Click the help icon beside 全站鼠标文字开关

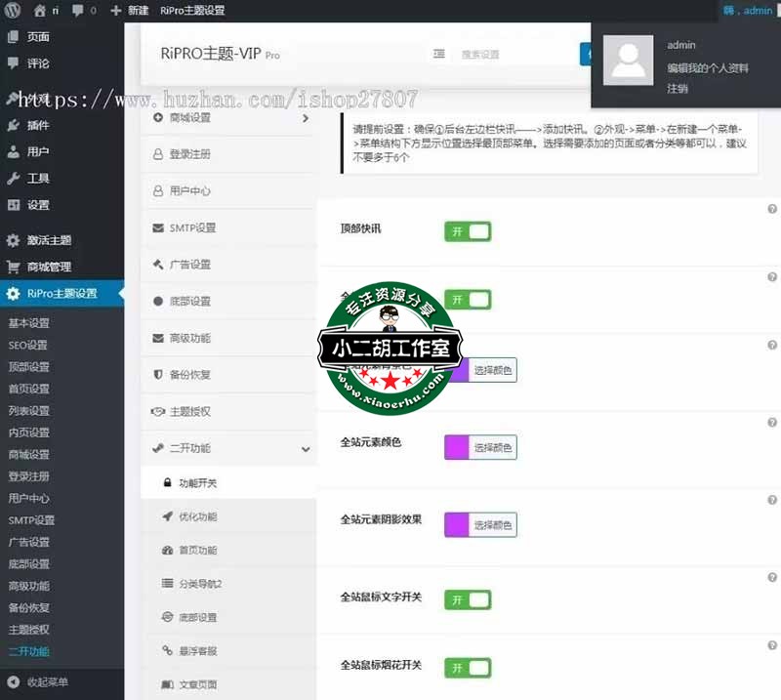772,578
